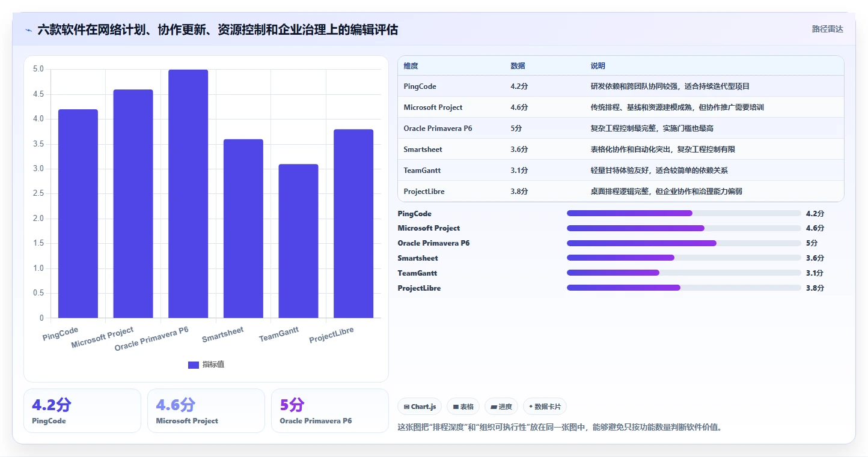
Task: Click the Smartsheet label in the progress list
Action: click(418, 258)
